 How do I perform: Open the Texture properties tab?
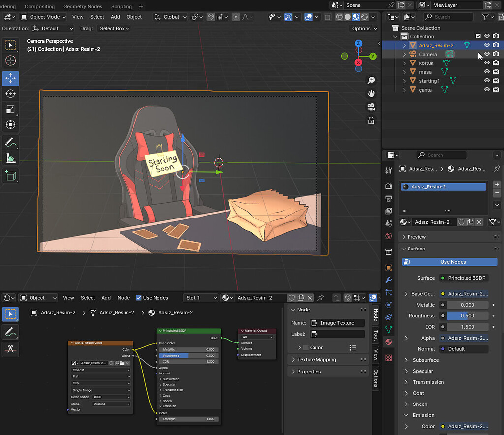[x=389, y=358]
